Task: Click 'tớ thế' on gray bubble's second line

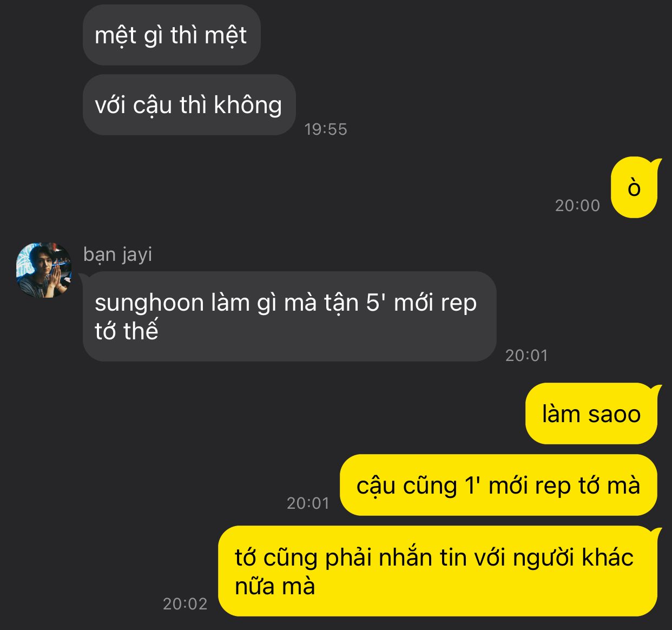Action: [127, 331]
